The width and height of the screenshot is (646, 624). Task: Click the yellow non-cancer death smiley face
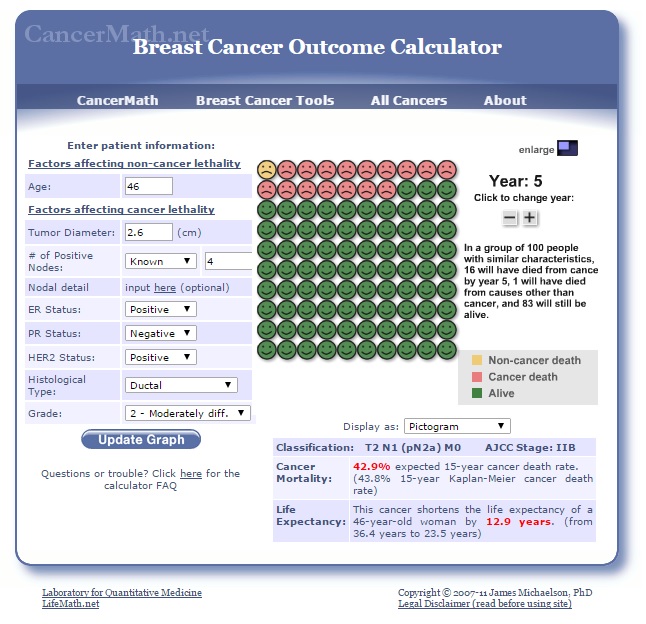point(267,169)
